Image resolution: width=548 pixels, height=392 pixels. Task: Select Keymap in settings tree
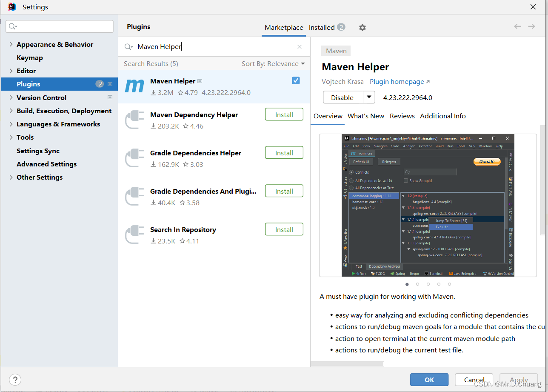30,57
